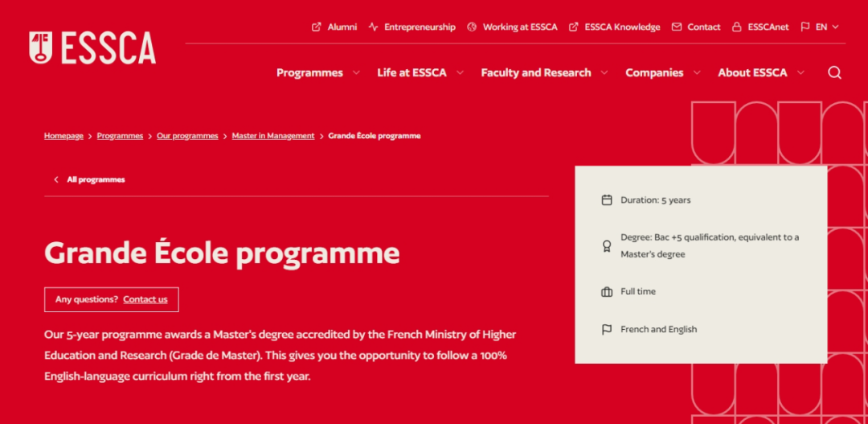Click the Homepage breadcrumb

click(x=63, y=136)
